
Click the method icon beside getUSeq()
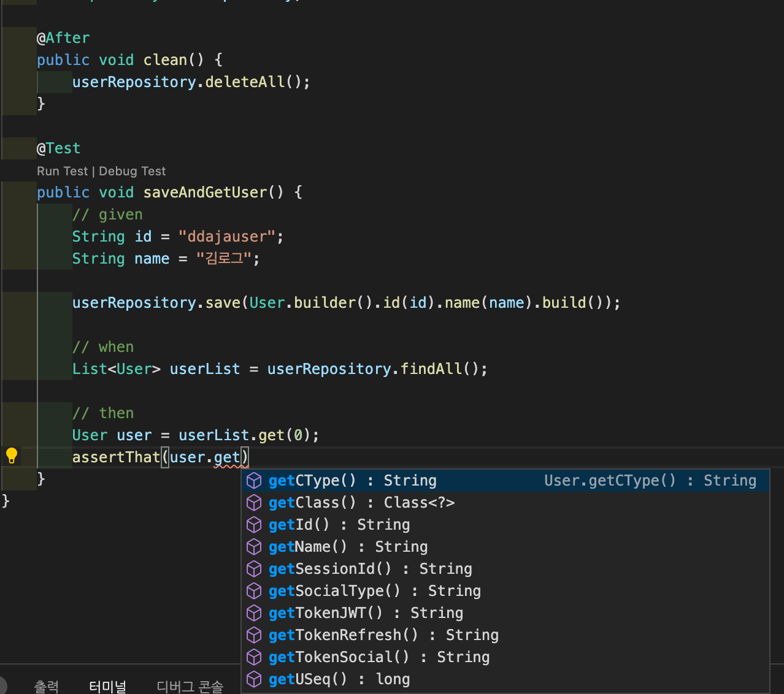point(254,679)
